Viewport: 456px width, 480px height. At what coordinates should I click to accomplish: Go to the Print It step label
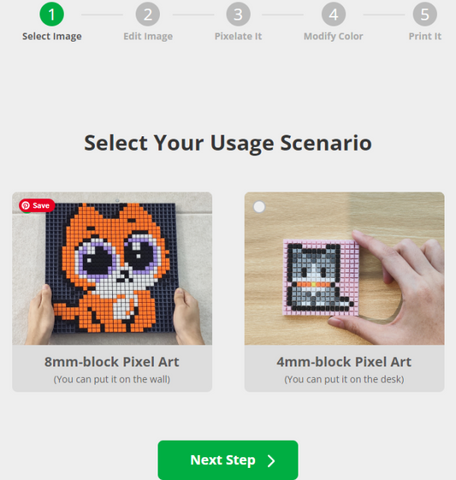point(425,36)
